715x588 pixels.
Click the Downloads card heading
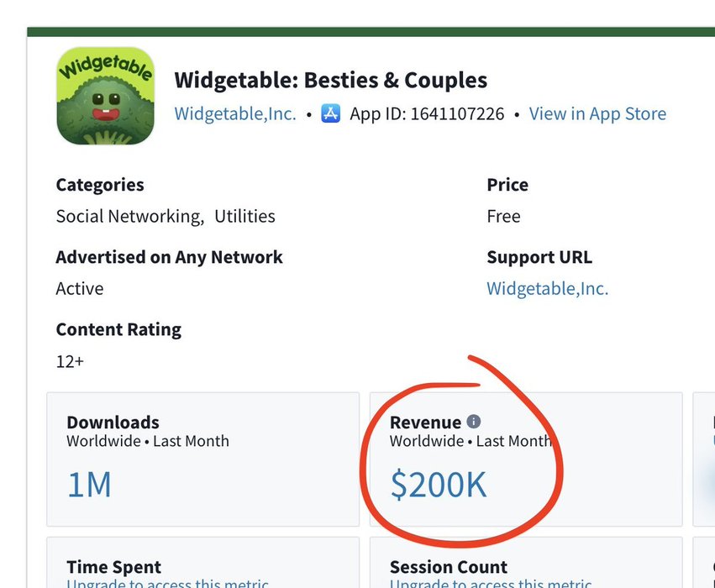click(113, 423)
